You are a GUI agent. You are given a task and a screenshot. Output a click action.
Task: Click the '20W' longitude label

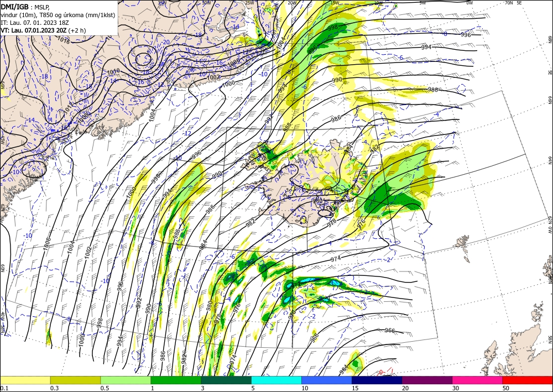tap(291, 3)
